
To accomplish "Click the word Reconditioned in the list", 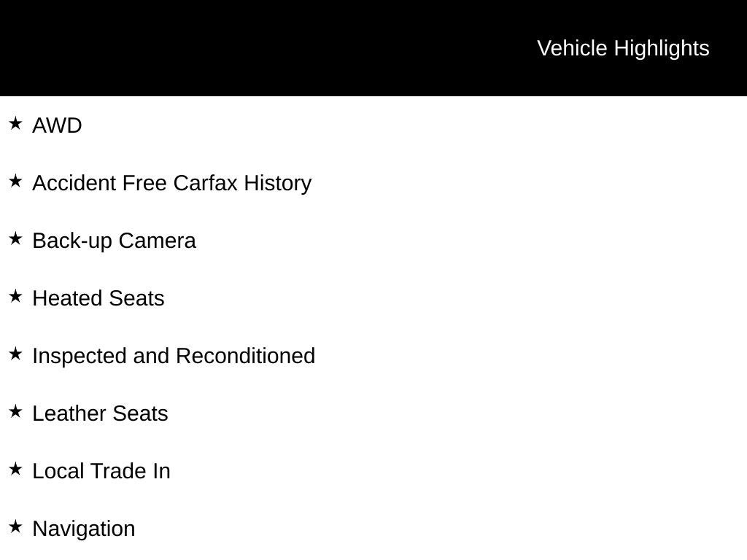I will (245, 356).
